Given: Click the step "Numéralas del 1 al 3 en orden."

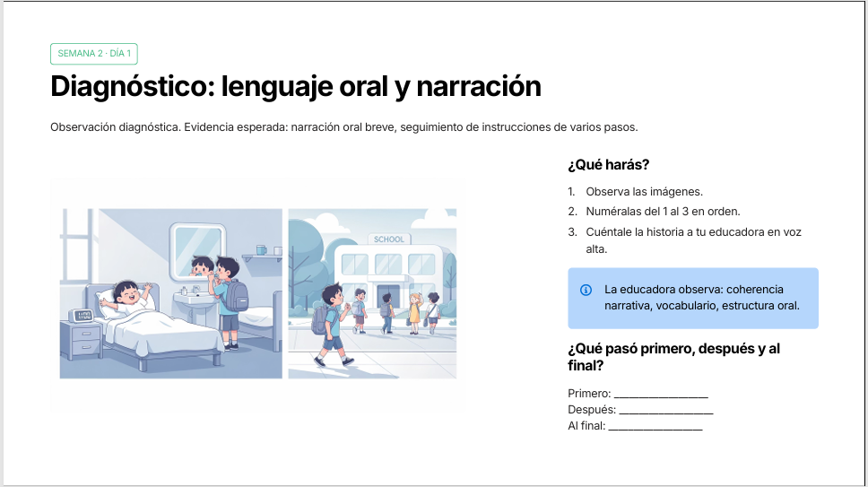Looking at the screenshot, I should coord(663,212).
